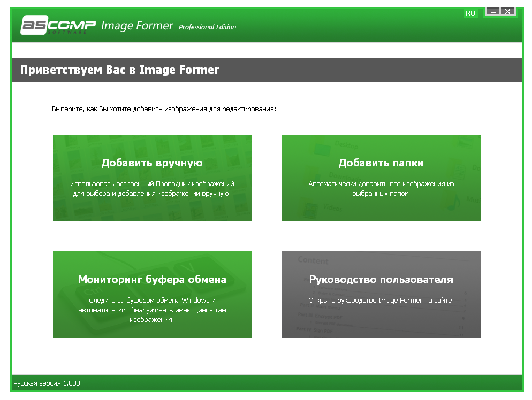Click the Encrypt PDF line in the document graphic
532x400 pixels.
coord(321,316)
